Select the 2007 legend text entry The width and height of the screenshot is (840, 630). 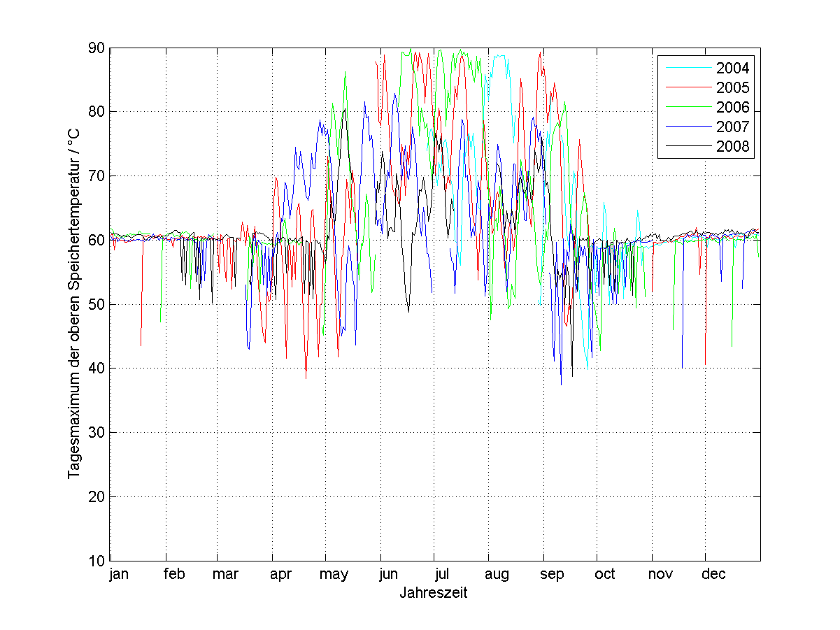(x=732, y=127)
